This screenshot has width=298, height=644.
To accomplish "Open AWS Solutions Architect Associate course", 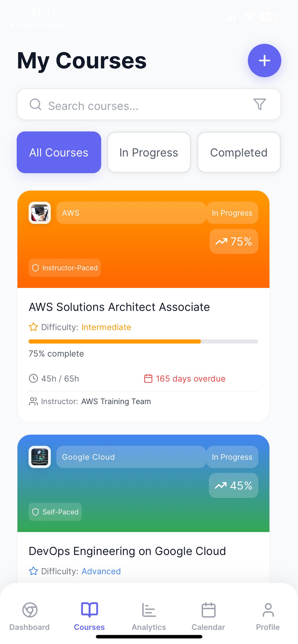I will [119, 307].
